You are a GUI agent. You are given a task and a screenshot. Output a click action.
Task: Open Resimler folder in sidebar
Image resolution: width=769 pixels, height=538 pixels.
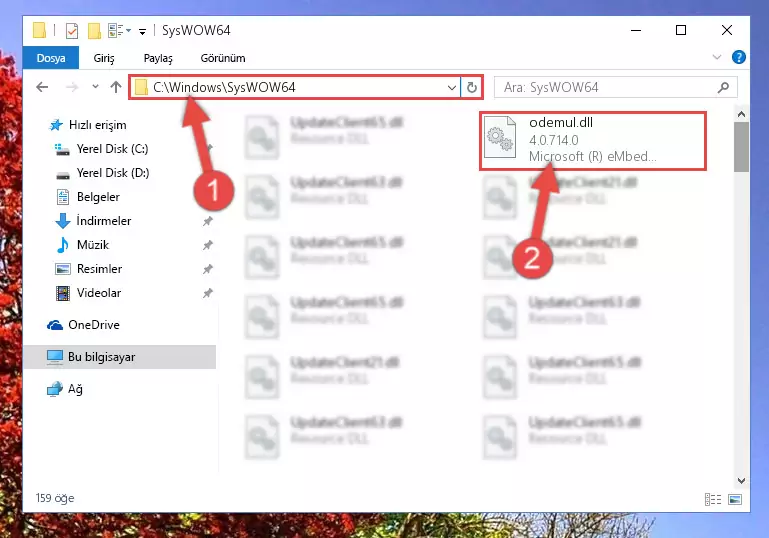99,269
